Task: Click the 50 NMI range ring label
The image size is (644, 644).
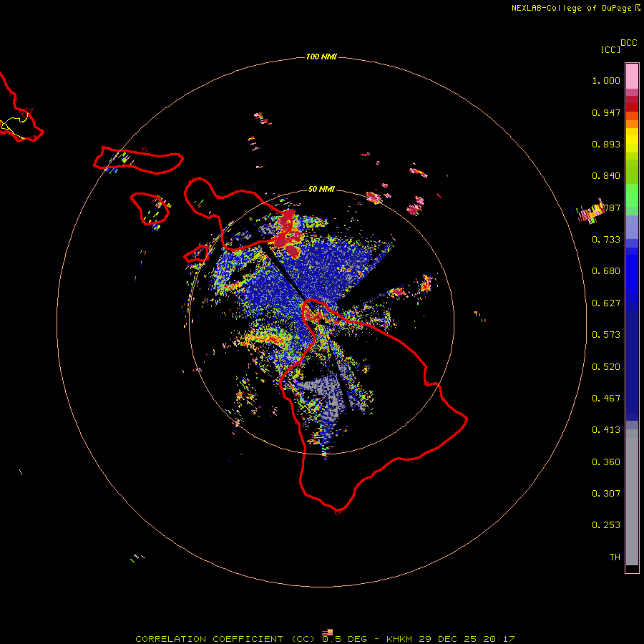Action: (321, 189)
